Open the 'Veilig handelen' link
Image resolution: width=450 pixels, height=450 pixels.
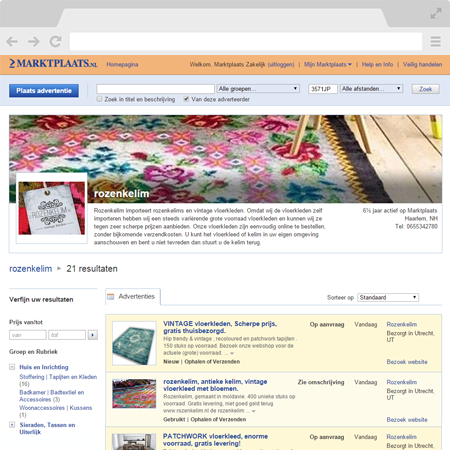click(422, 64)
